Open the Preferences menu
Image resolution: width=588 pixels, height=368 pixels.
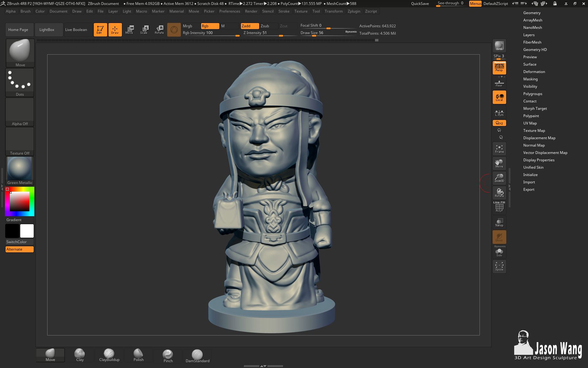230,11
